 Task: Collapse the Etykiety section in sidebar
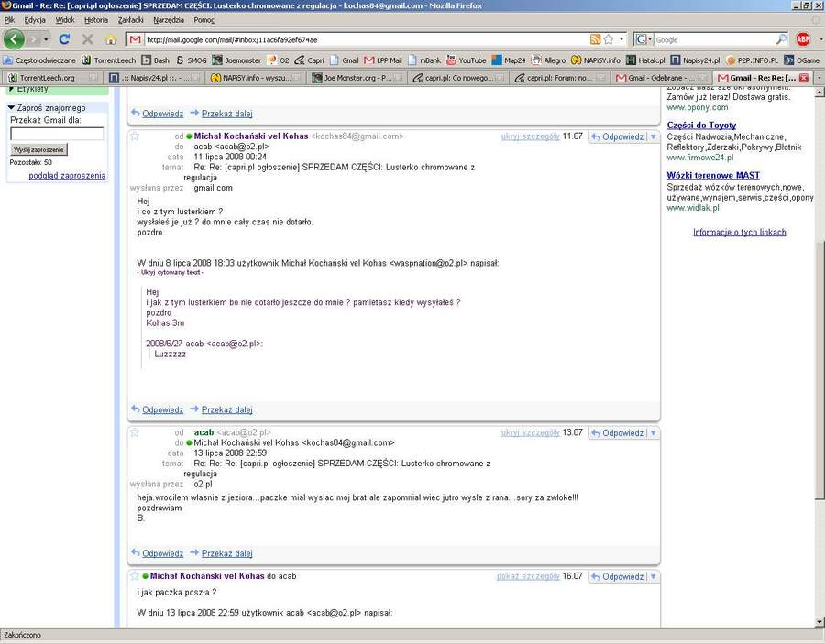[x=12, y=90]
